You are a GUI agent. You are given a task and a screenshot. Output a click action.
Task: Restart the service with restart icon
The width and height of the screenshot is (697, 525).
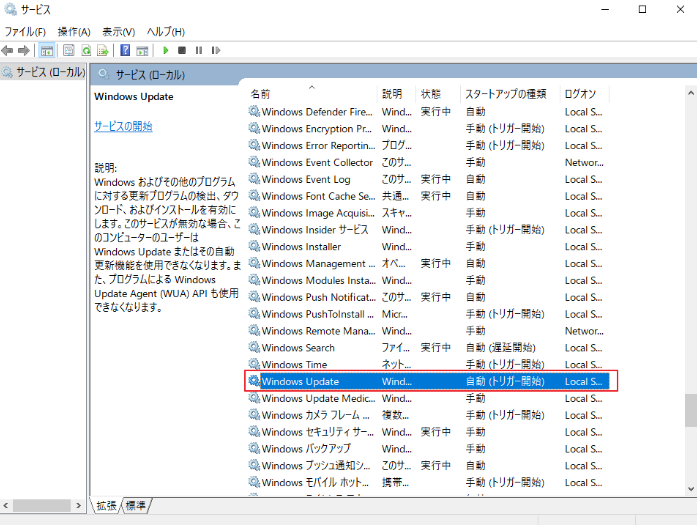216,50
